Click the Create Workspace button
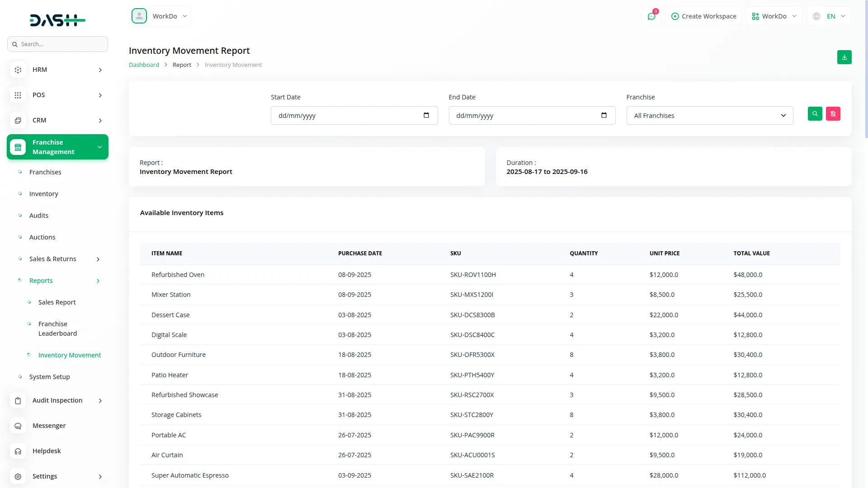The height and width of the screenshot is (488, 868). click(x=703, y=16)
